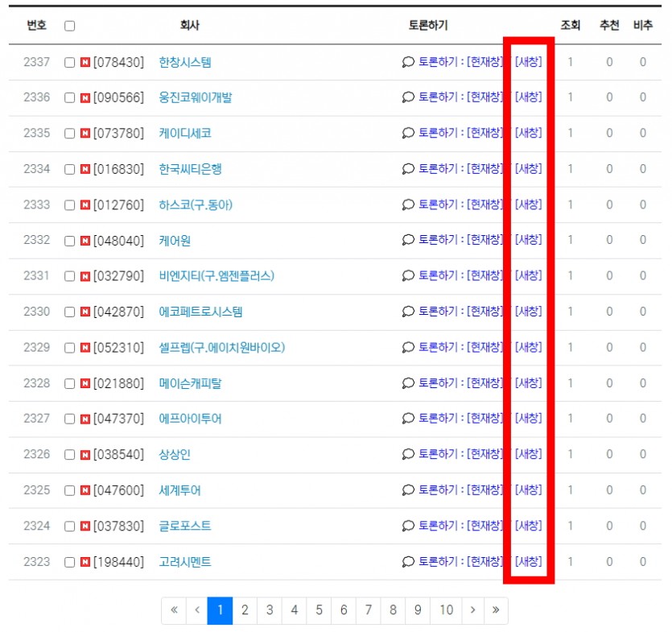The height and width of the screenshot is (632, 672).
Task: Click the speech bubble icon in 웅진코웨이개발 row
Action: tap(408, 97)
